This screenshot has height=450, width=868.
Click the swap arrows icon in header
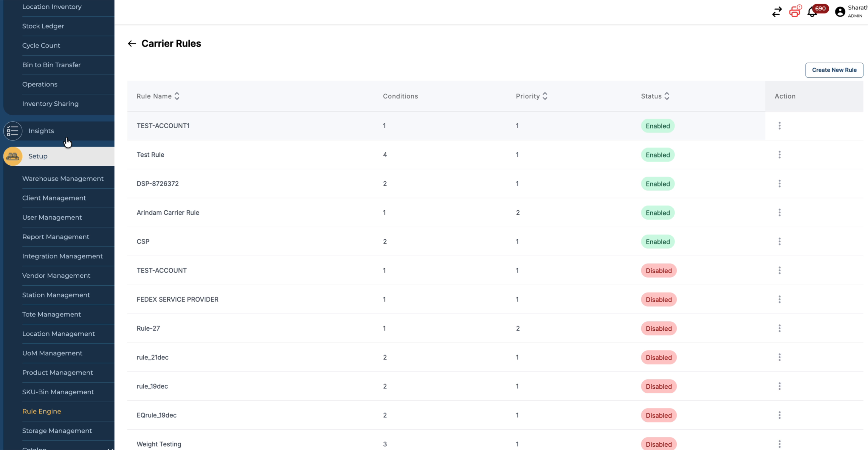777,12
